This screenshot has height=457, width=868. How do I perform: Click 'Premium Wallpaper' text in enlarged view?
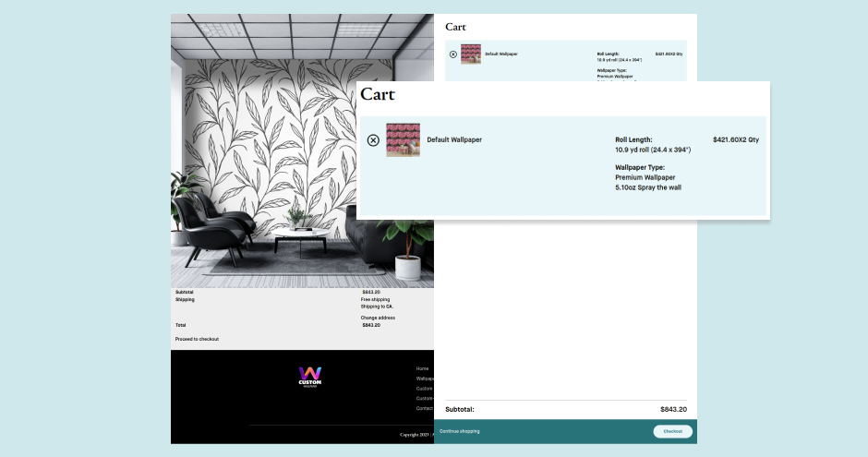645,177
